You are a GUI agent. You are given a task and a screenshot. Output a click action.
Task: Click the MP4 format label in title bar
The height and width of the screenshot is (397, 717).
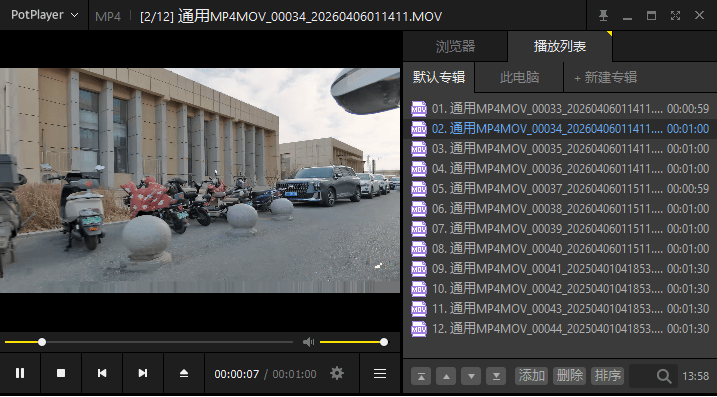(108, 17)
